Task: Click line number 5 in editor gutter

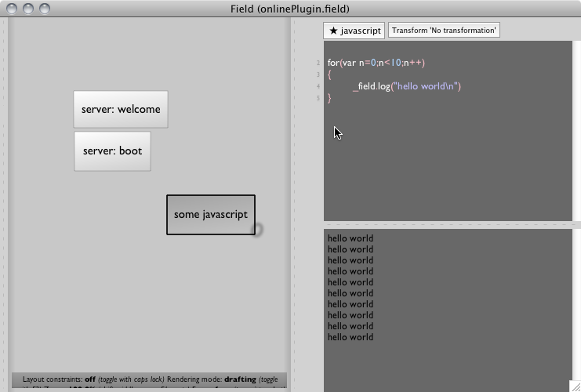Action: click(x=318, y=98)
